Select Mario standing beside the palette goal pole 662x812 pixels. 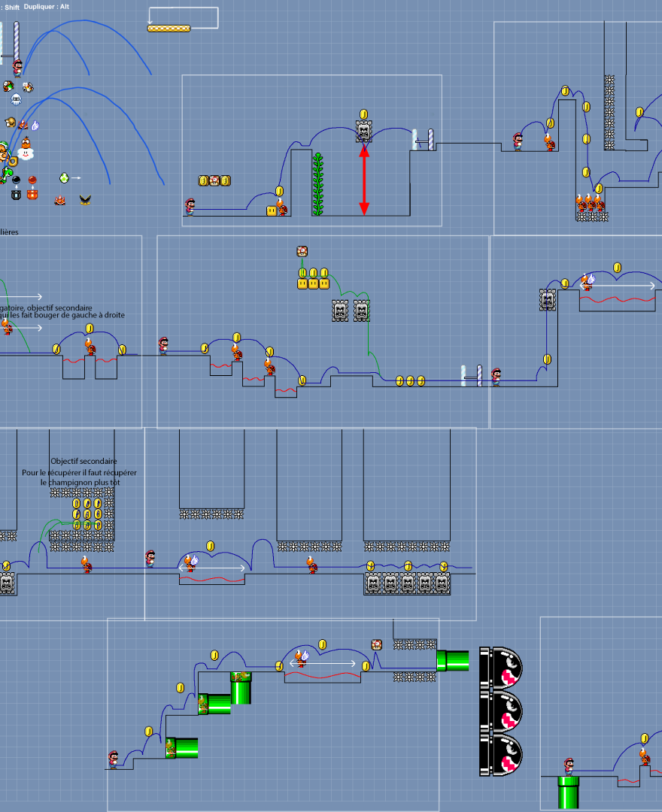(x=17, y=68)
